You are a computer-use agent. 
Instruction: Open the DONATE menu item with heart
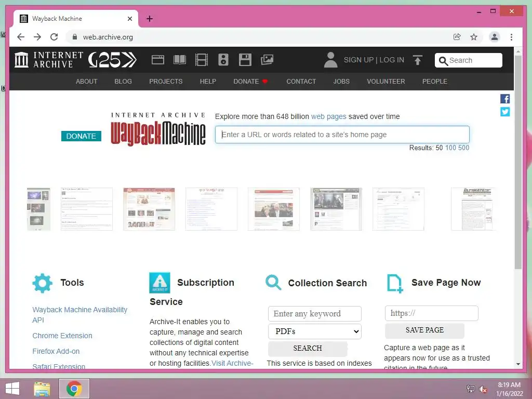(x=251, y=82)
